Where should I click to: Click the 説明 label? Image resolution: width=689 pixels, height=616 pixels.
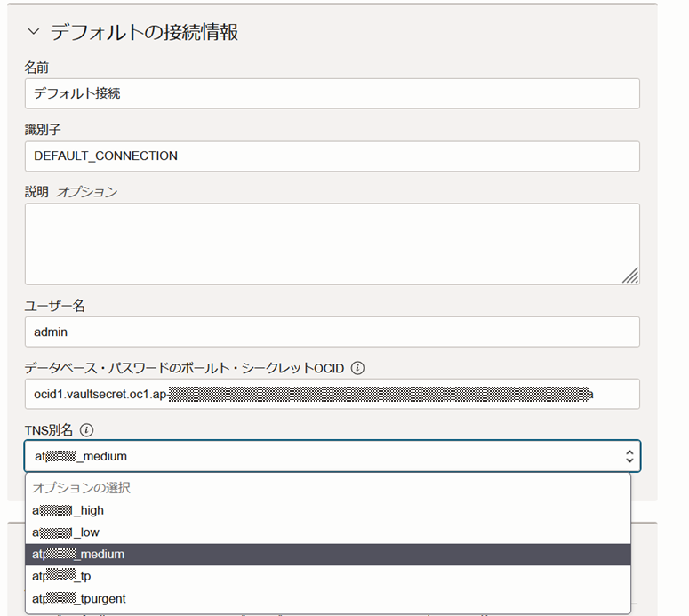click(36, 192)
